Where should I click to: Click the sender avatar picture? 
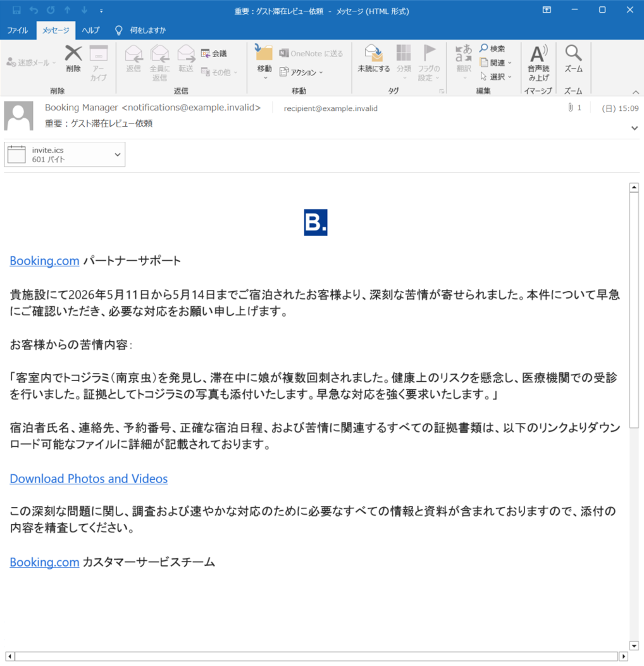coord(19,115)
